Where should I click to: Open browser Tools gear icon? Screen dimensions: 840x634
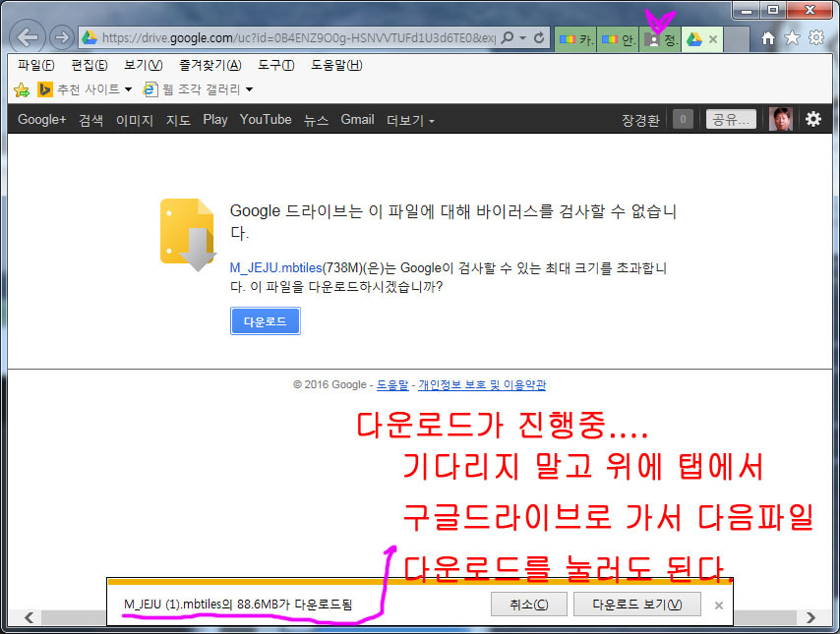(815, 37)
